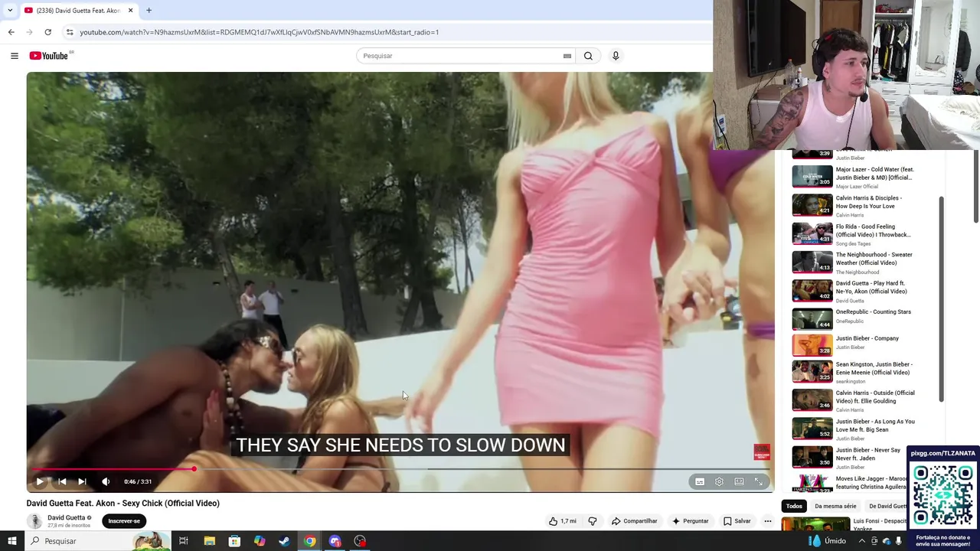Toggle subtitles with the captions button
The width and height of the screenshot is (980, 551).
click(700, 481)
